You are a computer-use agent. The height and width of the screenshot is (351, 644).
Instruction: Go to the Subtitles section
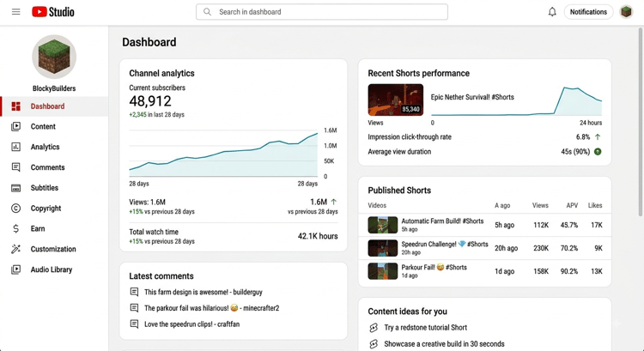pos(54,188)
